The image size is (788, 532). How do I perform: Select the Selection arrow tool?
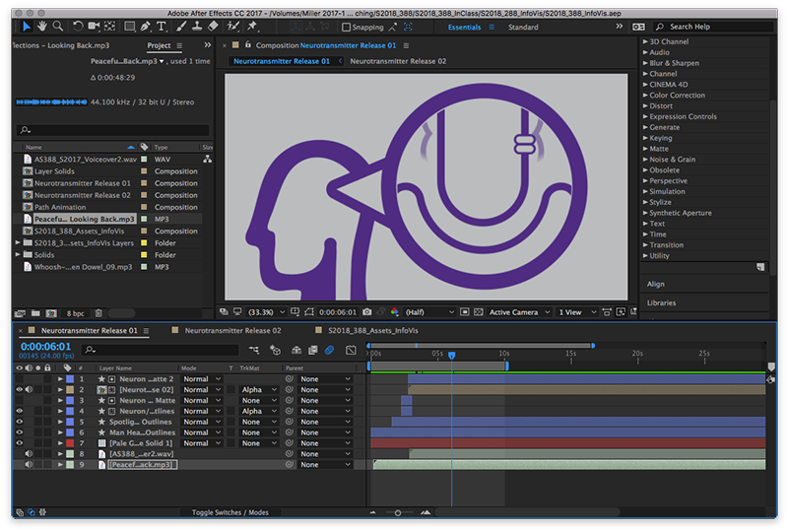(27, 27)
